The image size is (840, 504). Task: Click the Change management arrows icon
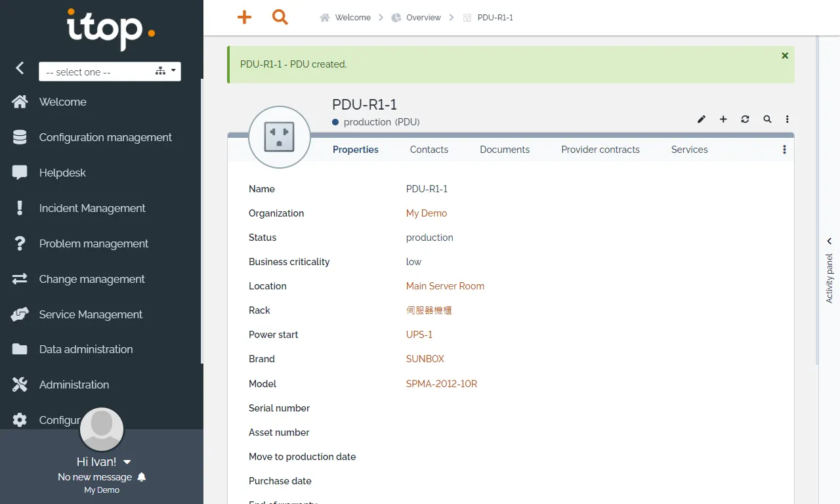[x=20, y=279]
